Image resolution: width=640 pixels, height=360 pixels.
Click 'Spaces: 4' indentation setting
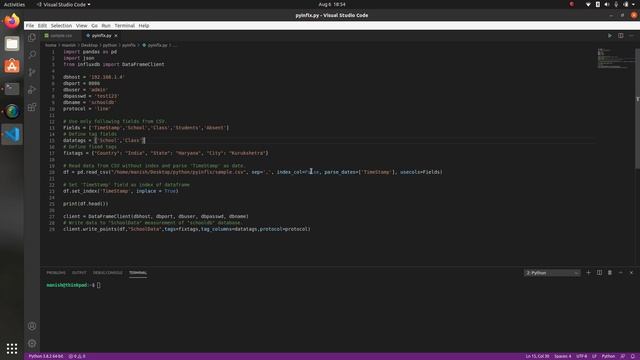(x=563, y=356)
